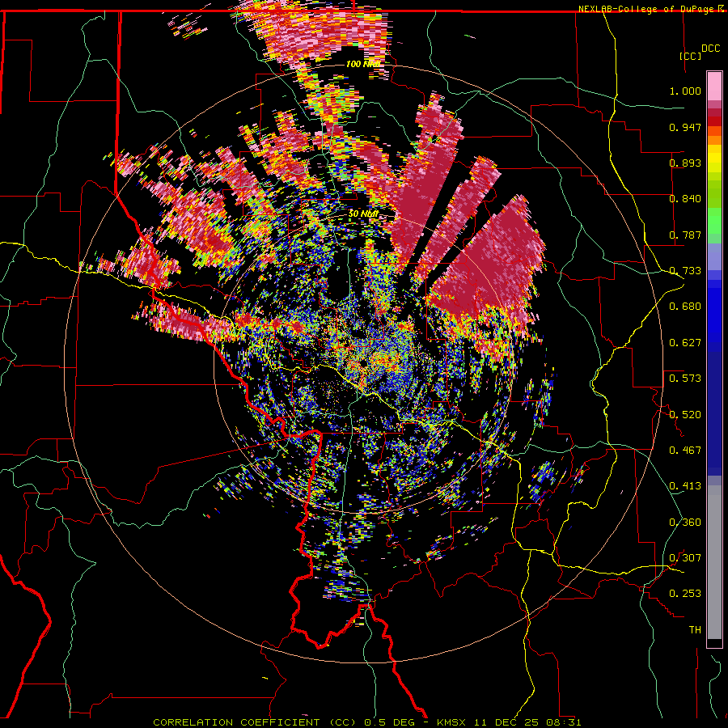Click the 0.840 legend value
Image resolution: width=728 pixels, height=728 pixels.
click(685, 199)
